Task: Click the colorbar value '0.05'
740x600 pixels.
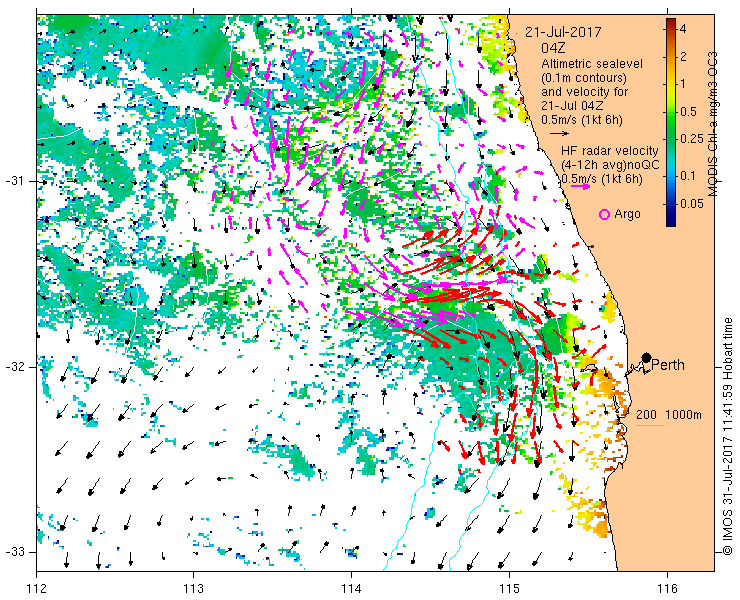Action: pyautogui.click(x=691, y=203)
